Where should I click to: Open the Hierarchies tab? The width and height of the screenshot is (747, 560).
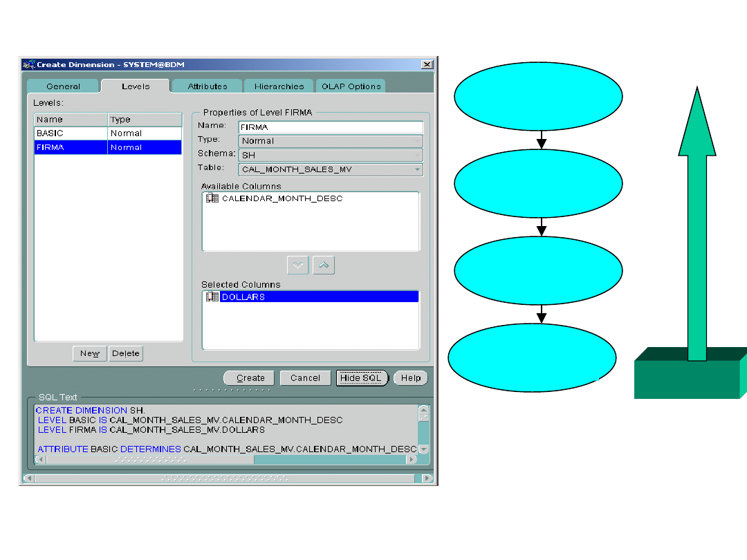279,86
